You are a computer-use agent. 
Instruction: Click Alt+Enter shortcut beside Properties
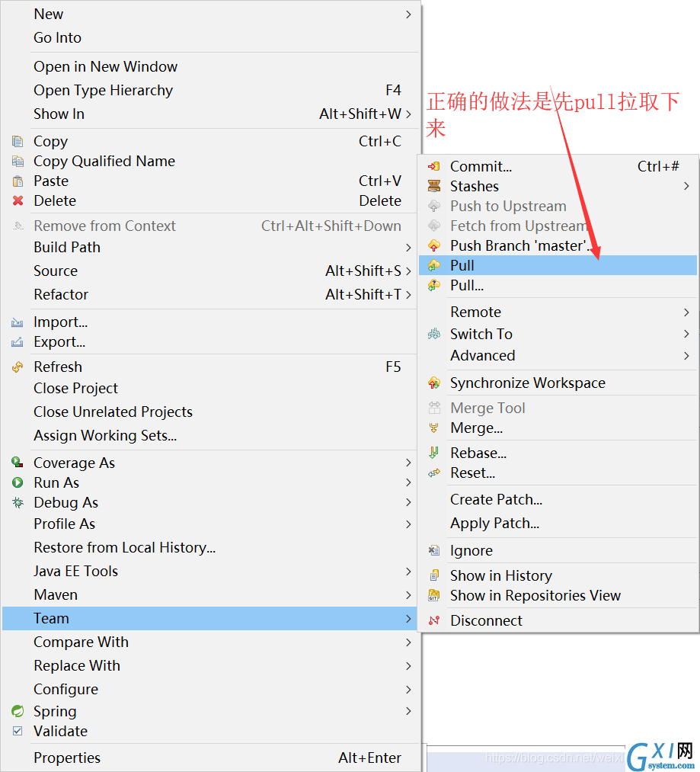(369, 758)
